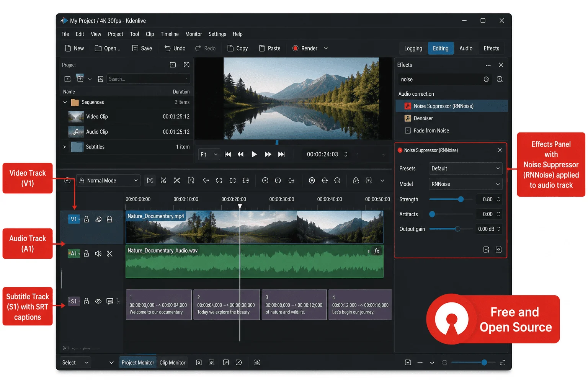This screenshot has width=588, height=392.
Task: Open the Settings menu
Action: pos(217,34)
